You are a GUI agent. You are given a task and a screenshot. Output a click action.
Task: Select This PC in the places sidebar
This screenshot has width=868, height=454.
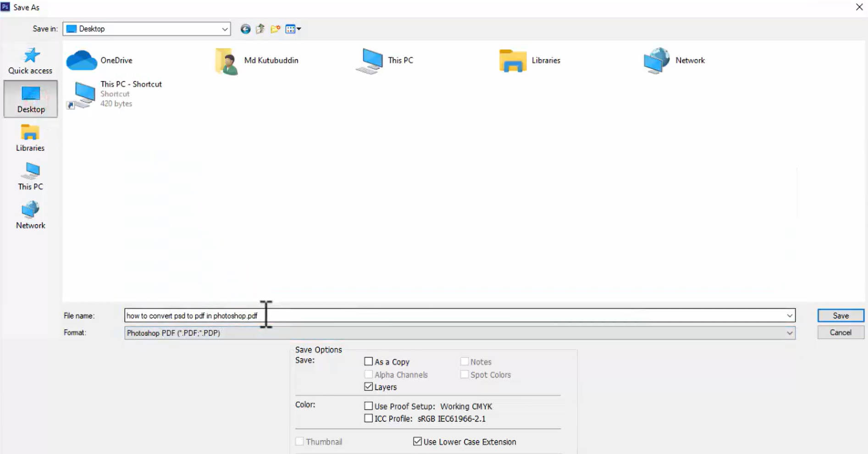30,177
